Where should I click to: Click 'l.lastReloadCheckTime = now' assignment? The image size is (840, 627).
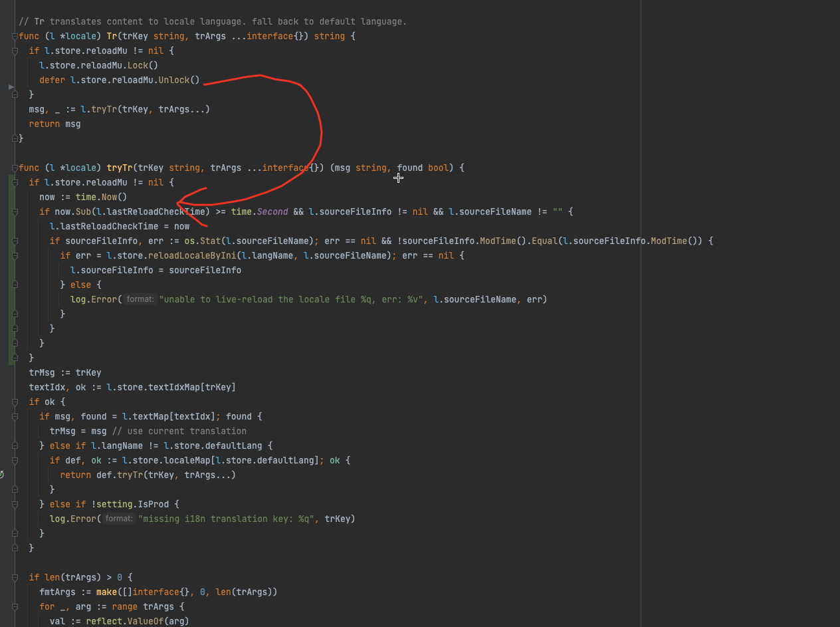pyautogui.click(x=120, y=226)
